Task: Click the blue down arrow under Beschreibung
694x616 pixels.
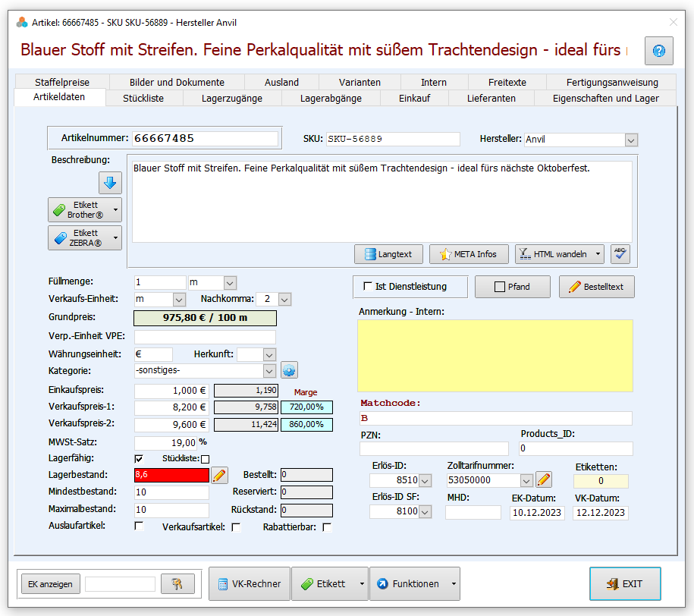Action: coord(110,183)
